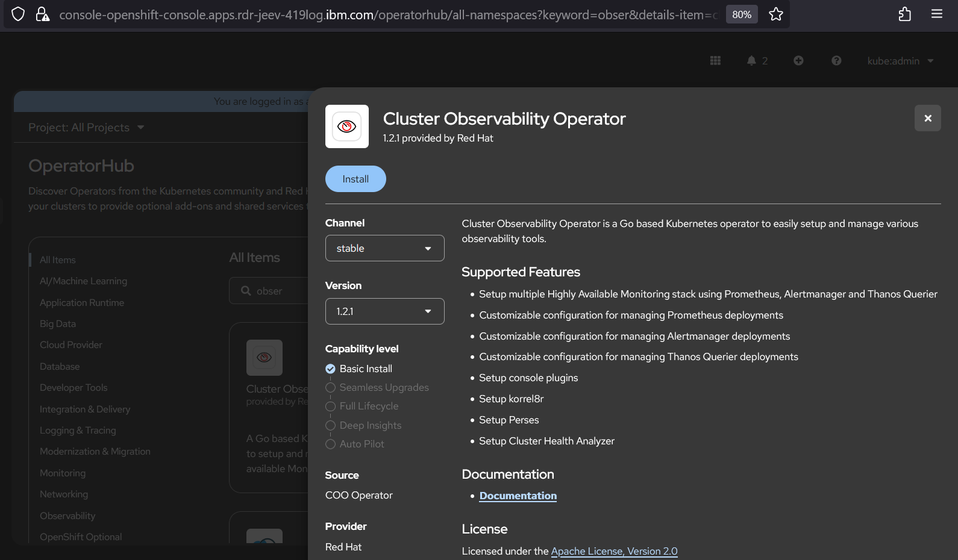The image size is (958, 560).
Task: Click the 'Supported Features' heading
Action: pyautogui.click(x=521, y=272)
